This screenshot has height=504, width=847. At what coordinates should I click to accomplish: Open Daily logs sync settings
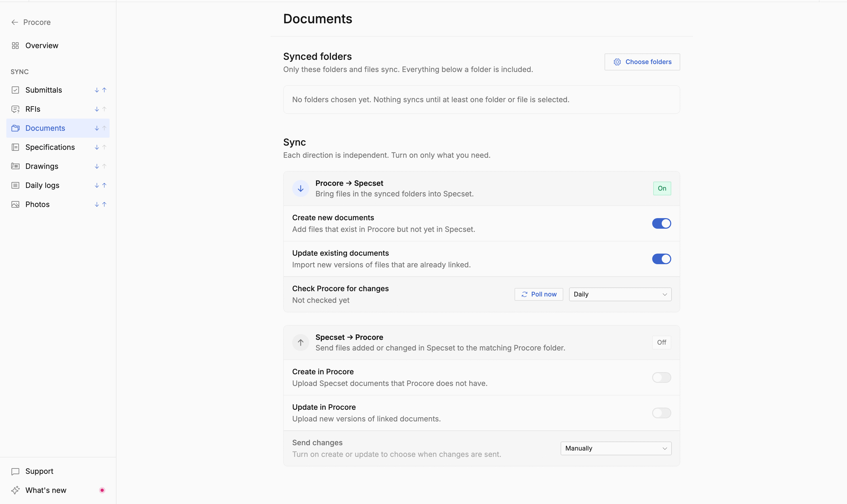[x=58, y=185]
